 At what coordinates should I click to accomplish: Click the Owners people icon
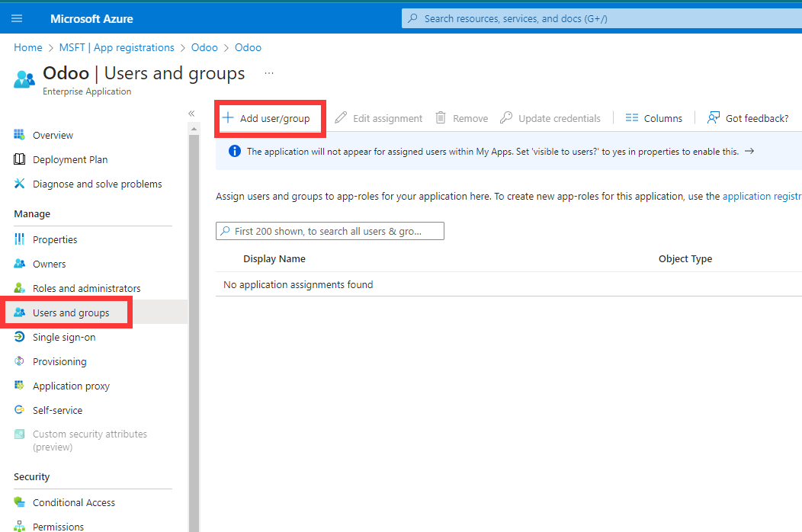tap(19, 264)
